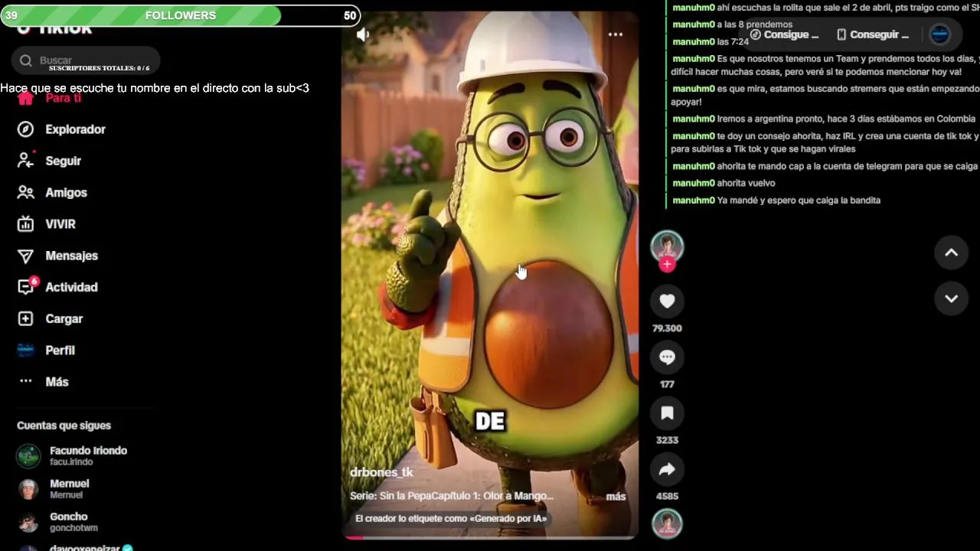The height and width of the screenshot is (551, 980).
Task: Go to the Seguir feed
Action: coord(63,161)
